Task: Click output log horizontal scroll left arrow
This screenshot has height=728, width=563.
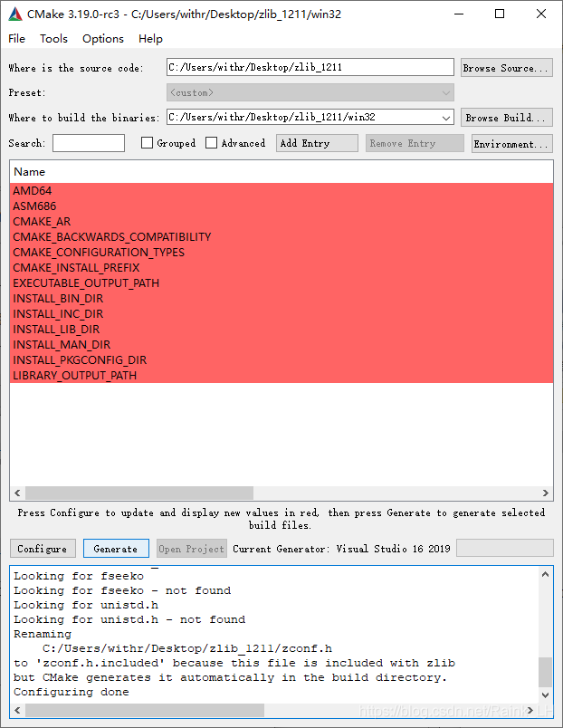Action: (x=17, y=710)
